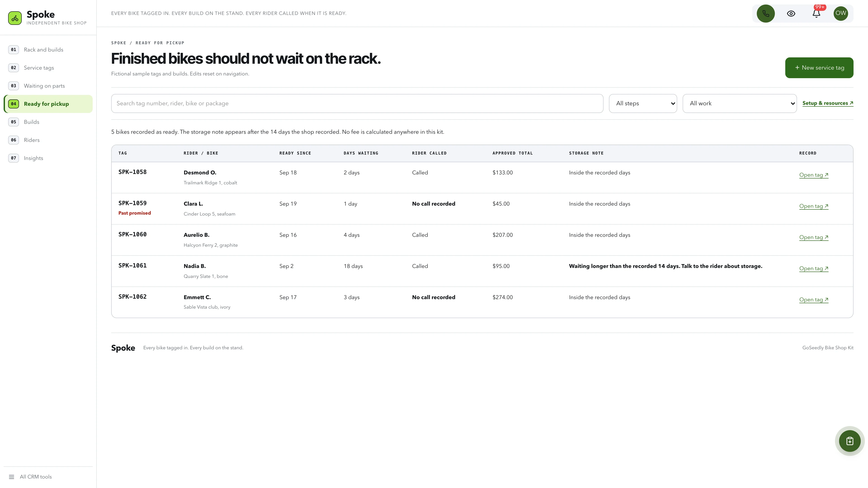This screenshot has height=488, width=868.
Task: Expand the All steps dropdown
Action: (643, 103)
